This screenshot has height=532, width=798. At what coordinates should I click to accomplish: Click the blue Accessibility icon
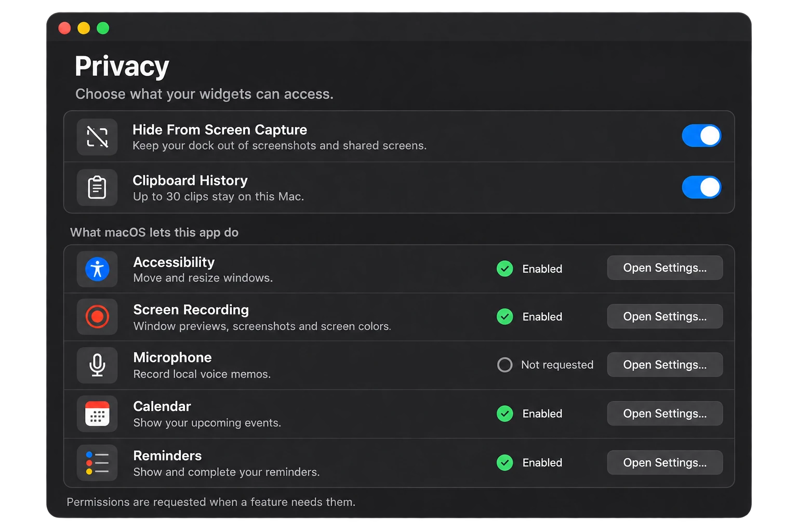click(x=97, y=269)
